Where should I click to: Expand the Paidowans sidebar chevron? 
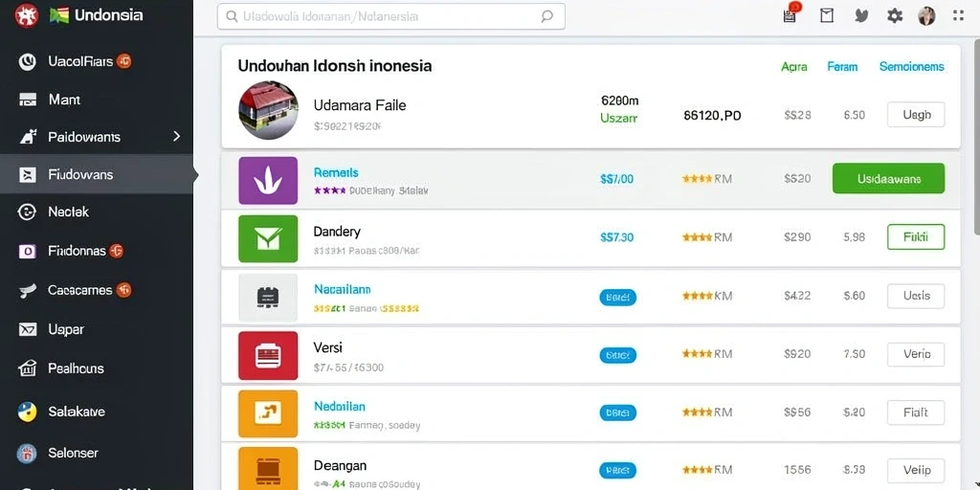tap(176, 136)
